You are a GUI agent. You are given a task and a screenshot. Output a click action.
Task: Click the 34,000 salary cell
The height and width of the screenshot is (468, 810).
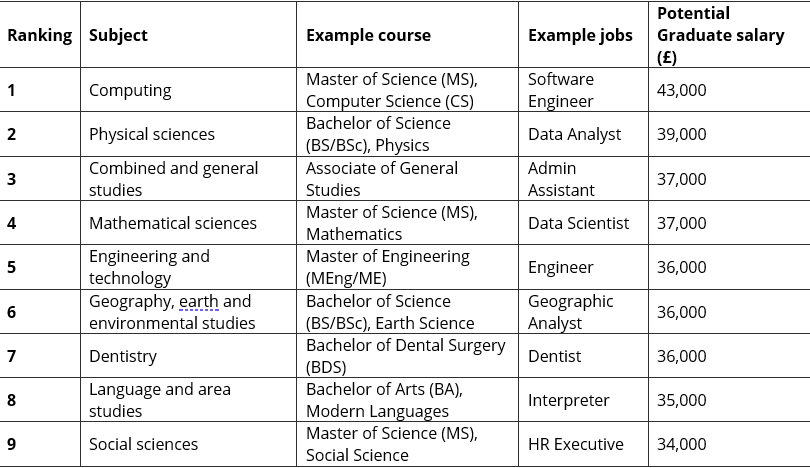[729, 444]
